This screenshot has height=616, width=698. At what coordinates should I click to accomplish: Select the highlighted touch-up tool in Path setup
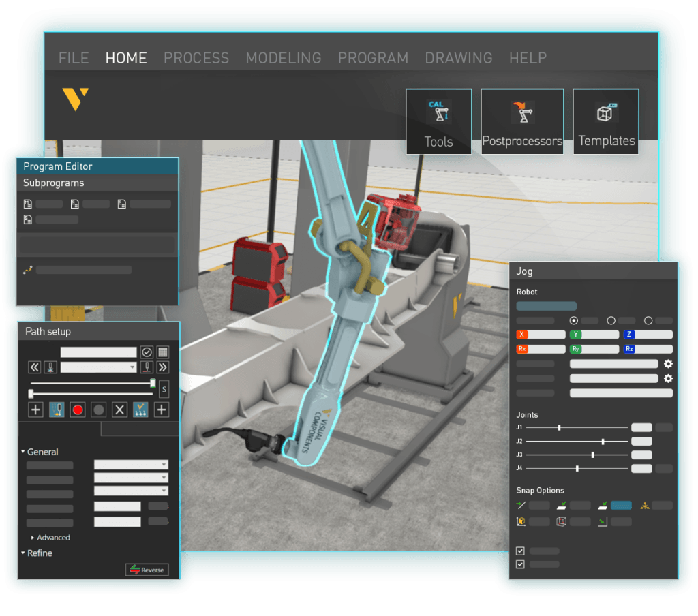(57, 409)
